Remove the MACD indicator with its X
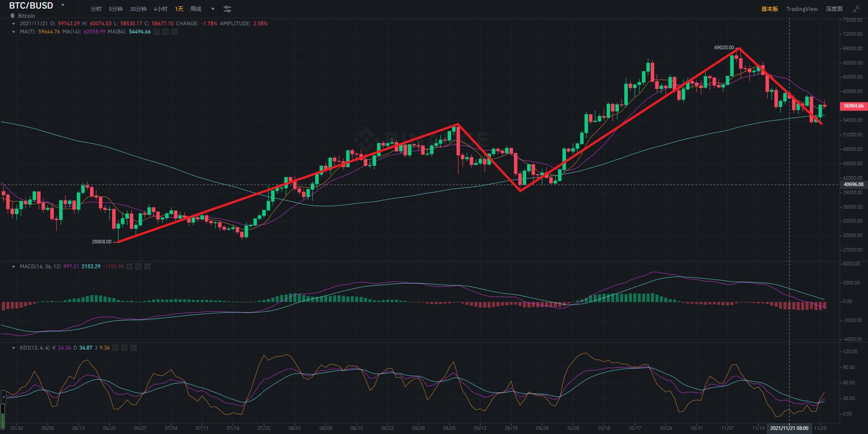Viewport: 868px width, 434px height. (147, 266)
